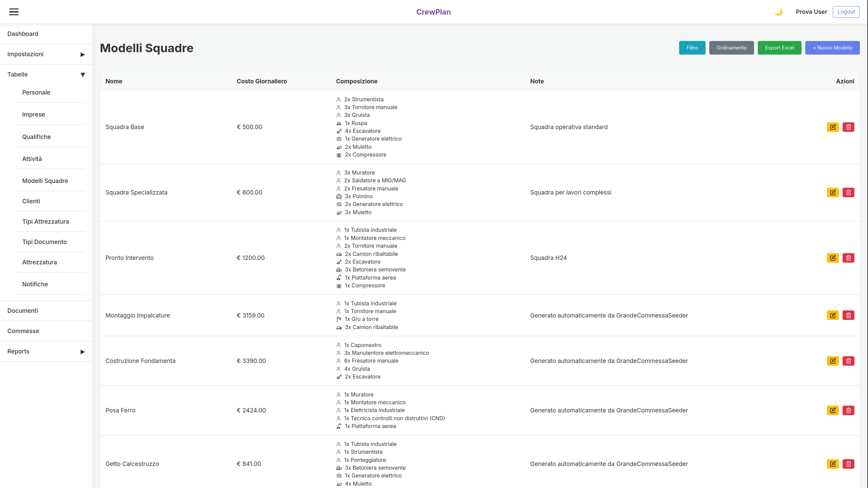
Task: Open the Ordinamento sorting options
Action: (x=731, y=48)
